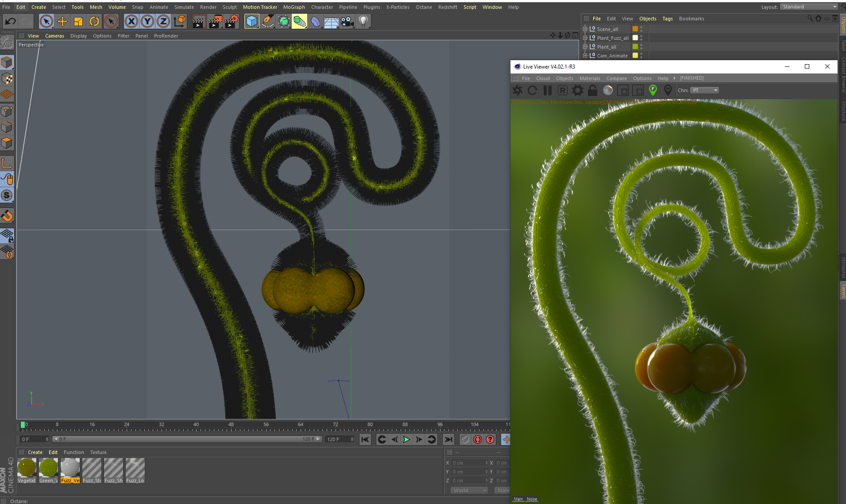Open the MoGraph menu
This screenshot has width=846, height=504.
(294, 7)
